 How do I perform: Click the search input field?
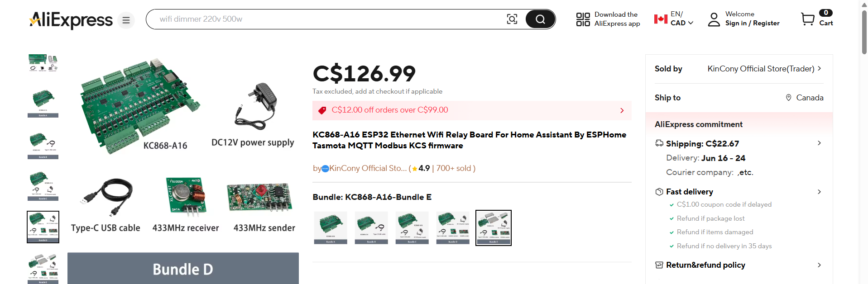click(x=326, y=19)
